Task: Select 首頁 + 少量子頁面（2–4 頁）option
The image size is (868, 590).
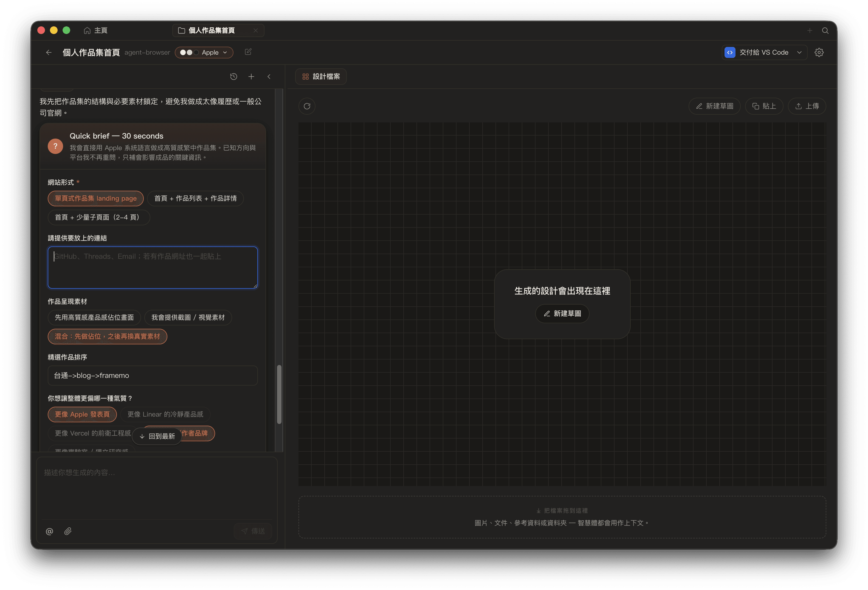Action: pyautogui.click(x=98, y=217)
